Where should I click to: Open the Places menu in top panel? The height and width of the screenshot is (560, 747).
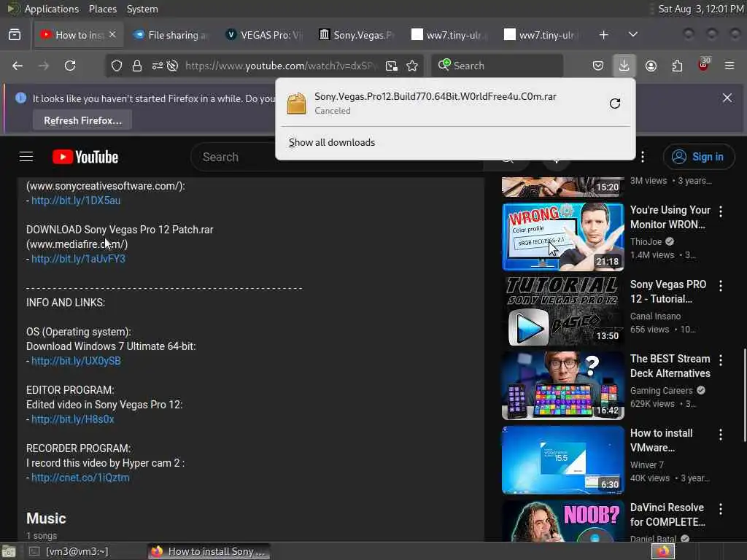coord(102,9)
